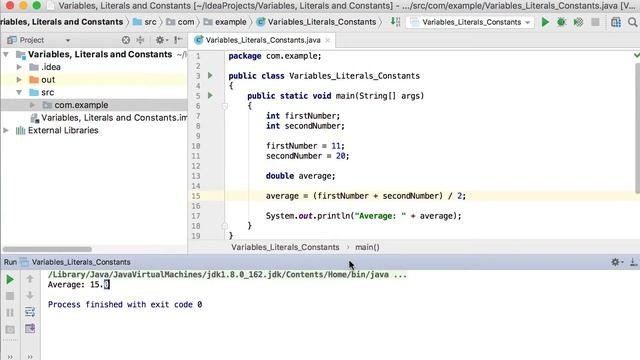The height and width of the screenshot is (360, 640).
Task: Collapse the src folder
Action: coord(19,92)
